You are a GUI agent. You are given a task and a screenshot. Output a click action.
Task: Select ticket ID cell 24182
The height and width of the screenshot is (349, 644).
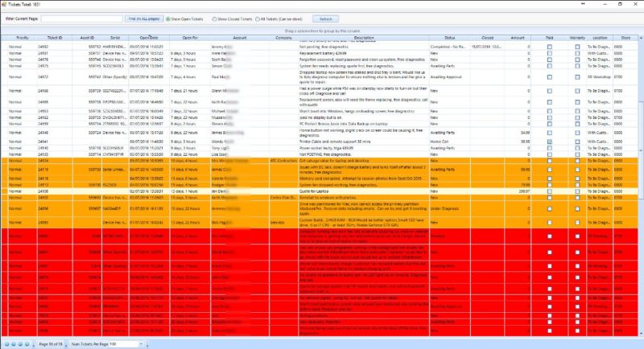click(55, 47)
